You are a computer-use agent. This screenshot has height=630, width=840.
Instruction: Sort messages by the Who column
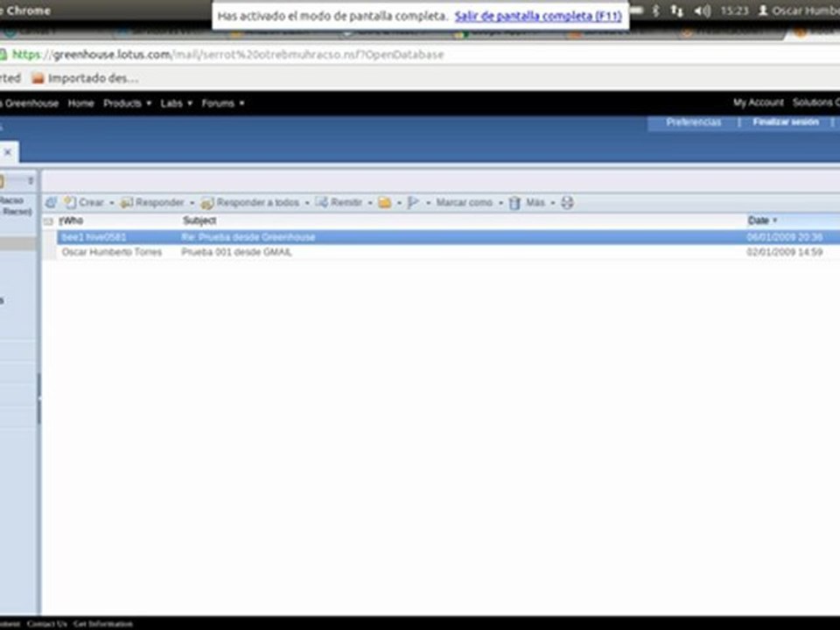[71, 220]
